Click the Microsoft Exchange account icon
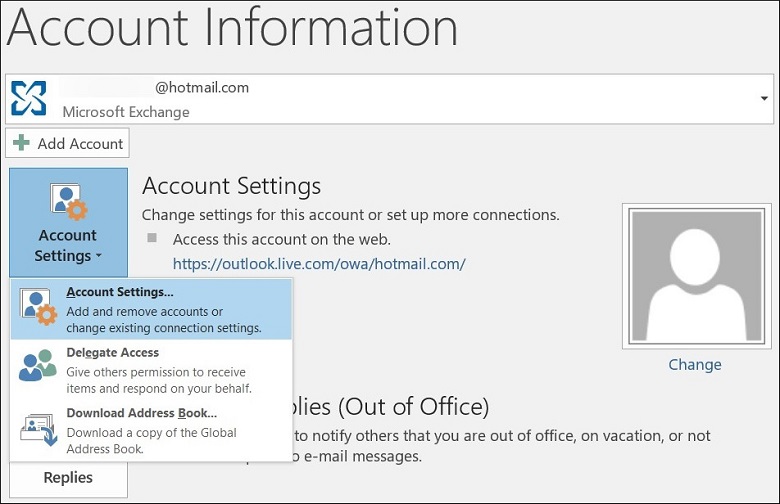Screen dimensions: 780x504 [29, 99]
